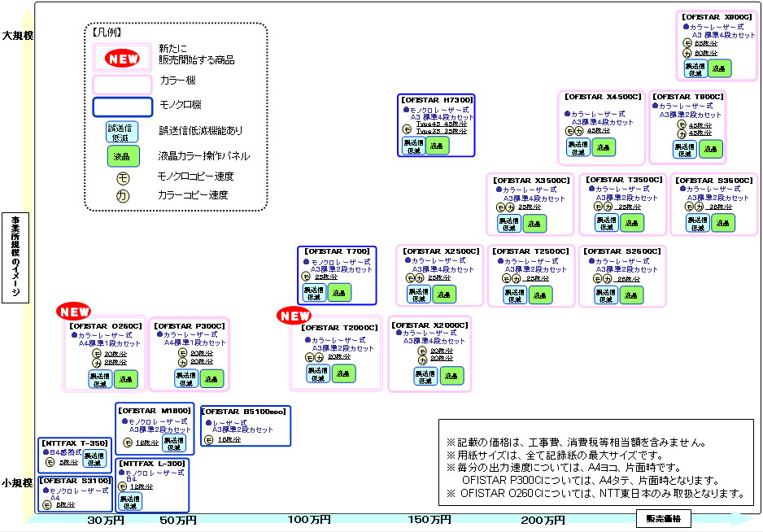
Task: Click the 誤送信低減 badge on NTTFAX T-350
Action: click(x=94, y=459)
